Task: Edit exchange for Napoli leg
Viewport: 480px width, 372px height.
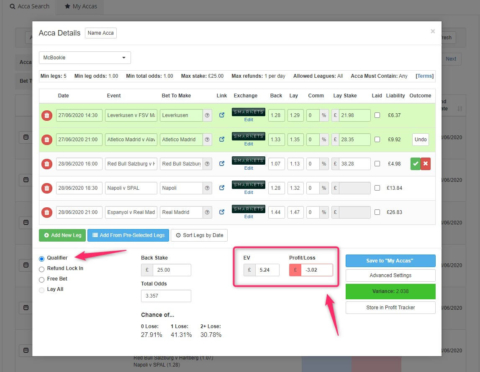Action: [249, 192]
